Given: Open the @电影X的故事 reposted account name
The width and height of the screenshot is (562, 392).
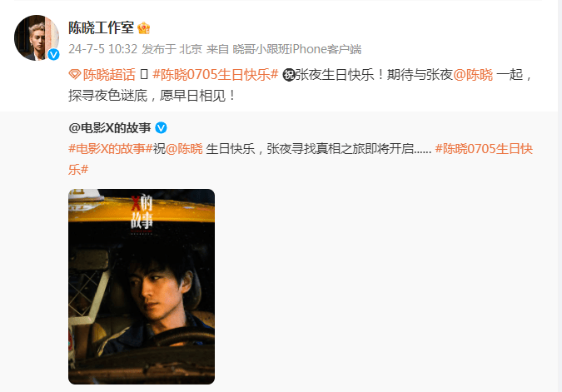Looking at the screenshot, I should [110, 127].
